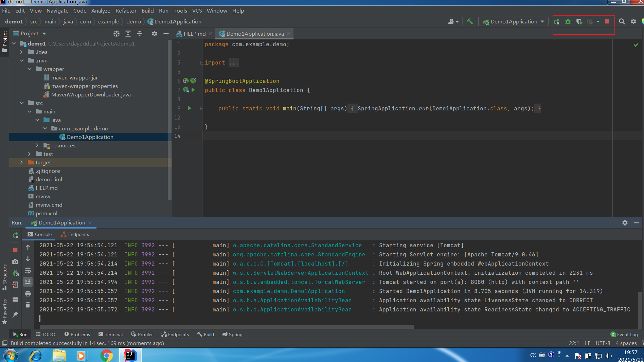
Task: Toggle soft-wrap in Run console
Action: point(28,271)
